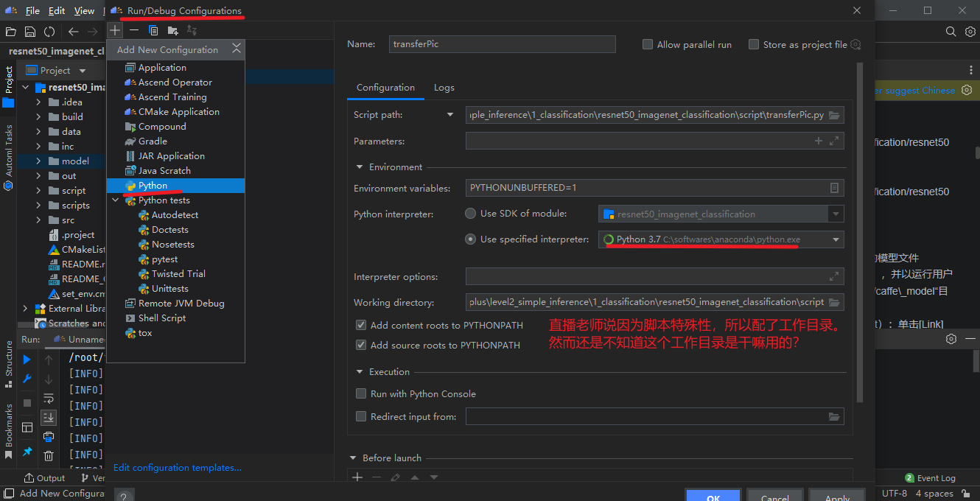Click the browse folder icon for Working directory
980x501 pixels.
tap(834, 302)
